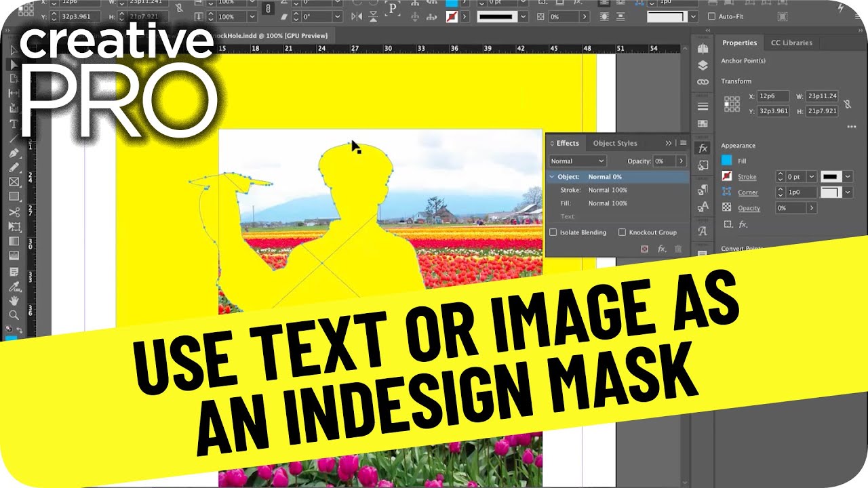
Task: Open Paragraph Styles panel from the dock
Action: (703, 190)
